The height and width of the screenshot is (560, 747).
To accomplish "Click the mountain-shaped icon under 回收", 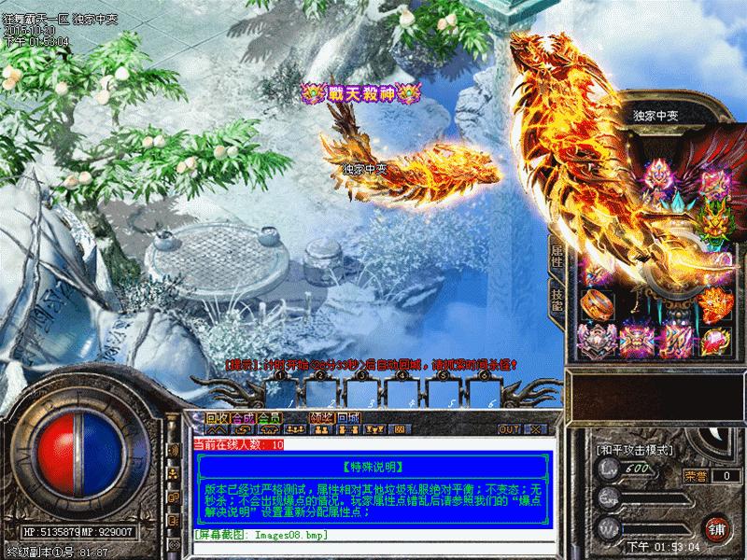I will pyautogui.click(x=217, y=429).
